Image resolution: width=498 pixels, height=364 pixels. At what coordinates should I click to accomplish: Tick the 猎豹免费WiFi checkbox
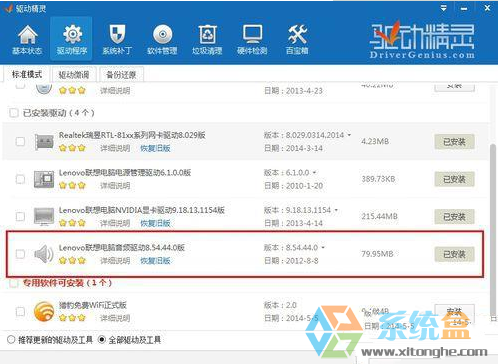click(20, 311)
